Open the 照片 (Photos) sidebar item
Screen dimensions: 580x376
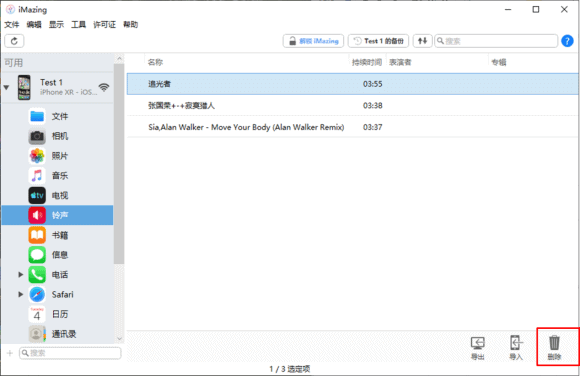coord(57,156)
